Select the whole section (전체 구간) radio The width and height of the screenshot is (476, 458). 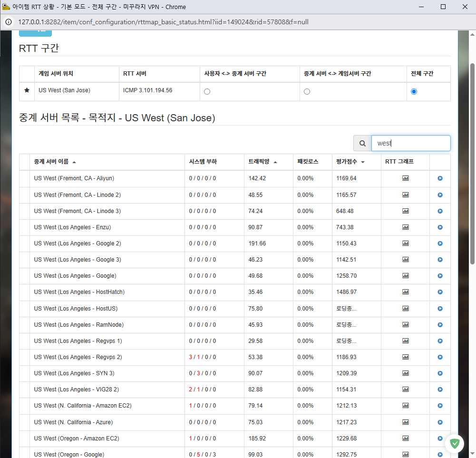(414, 91)
